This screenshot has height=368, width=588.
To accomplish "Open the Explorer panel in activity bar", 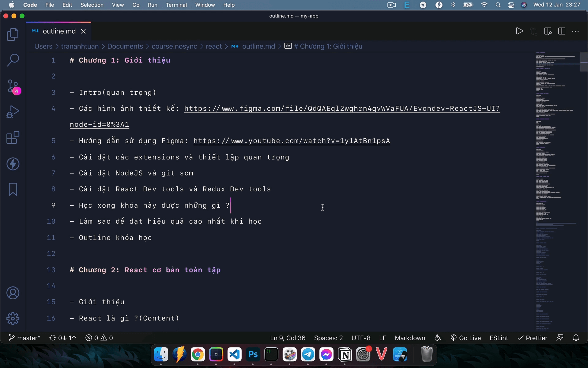I will point(13,34).
